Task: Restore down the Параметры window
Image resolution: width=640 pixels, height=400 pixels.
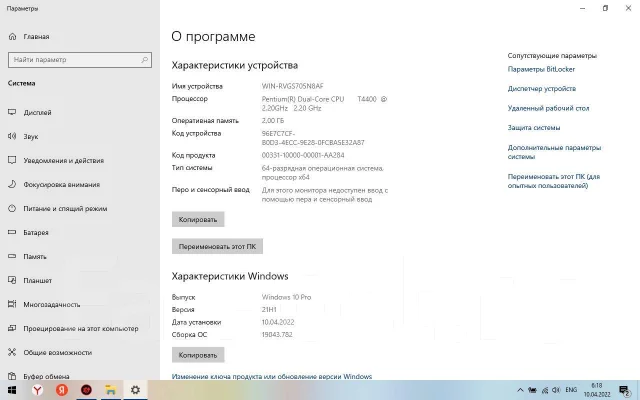Action: point(605,8)
